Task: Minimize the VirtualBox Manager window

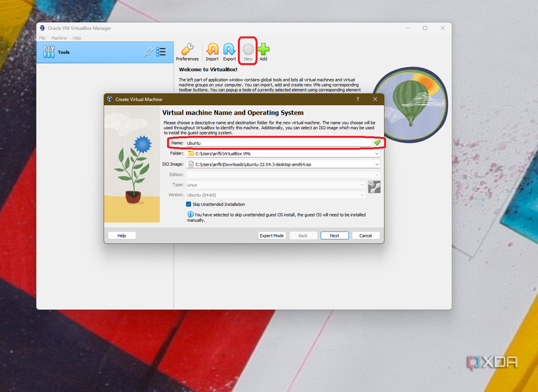Action: coord(408,28)
